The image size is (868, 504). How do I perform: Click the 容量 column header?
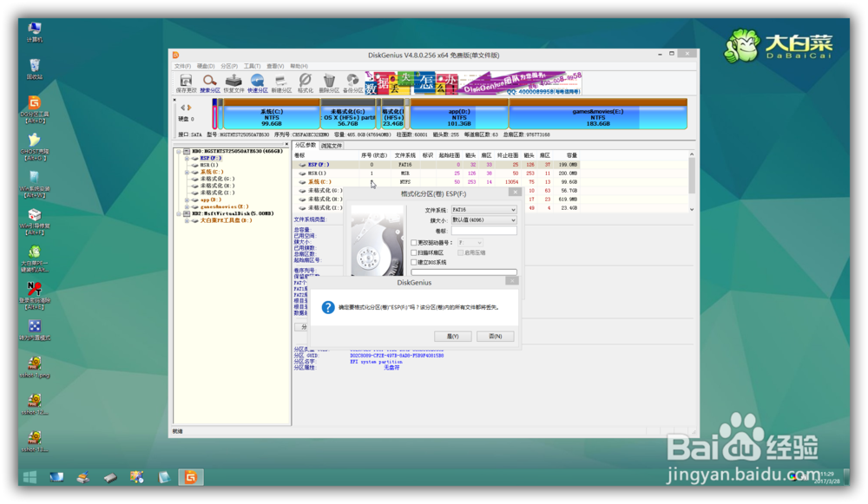click(x=571, y=155)
